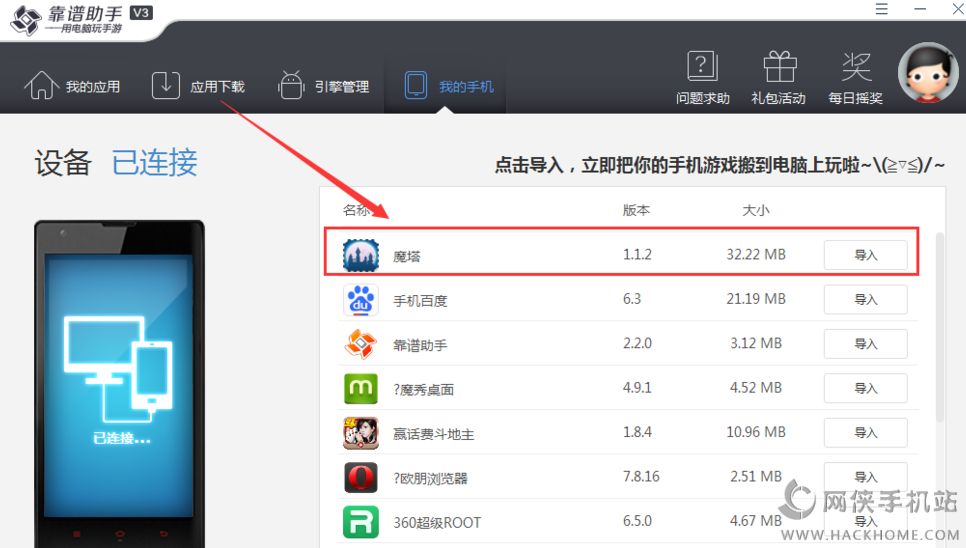Click the app list vertical scrollbar
This screenshot has width=966, height=548.
940,327
